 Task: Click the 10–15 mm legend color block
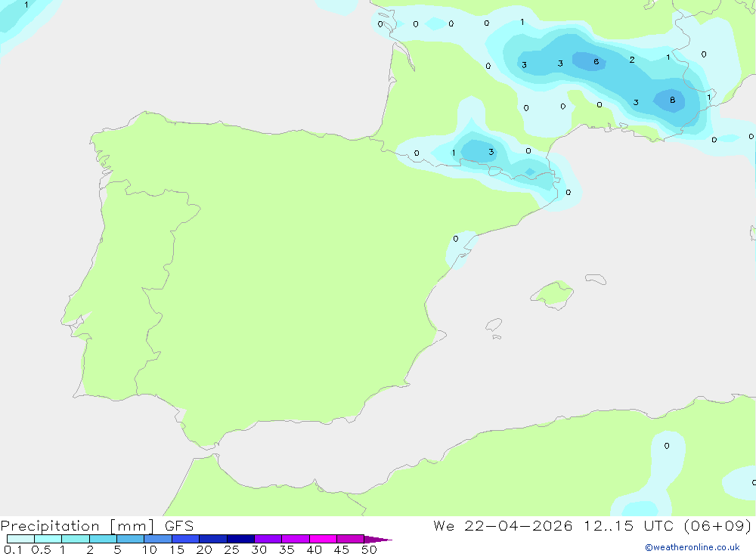(x=158, y=539)
